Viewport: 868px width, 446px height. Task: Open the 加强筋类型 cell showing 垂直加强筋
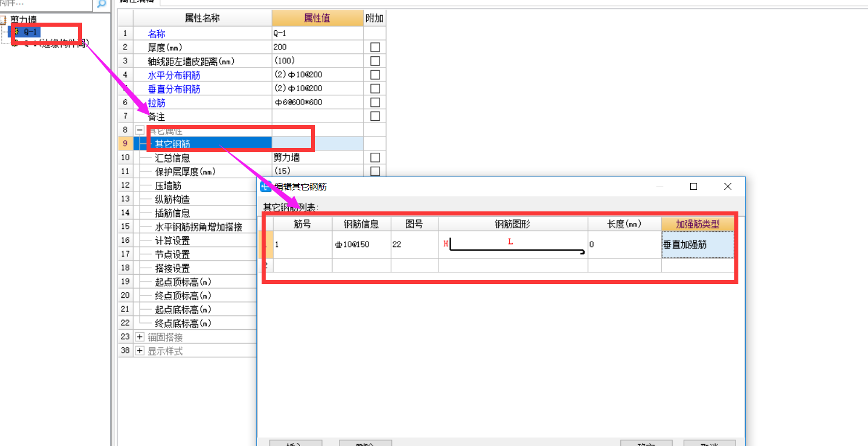(x=698, y=244)
